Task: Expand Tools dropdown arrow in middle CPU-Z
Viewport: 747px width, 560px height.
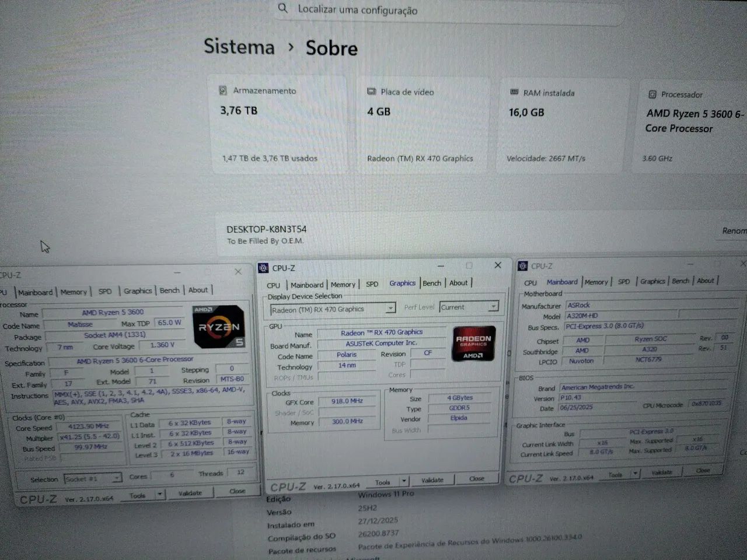Action: pos(404,482)
